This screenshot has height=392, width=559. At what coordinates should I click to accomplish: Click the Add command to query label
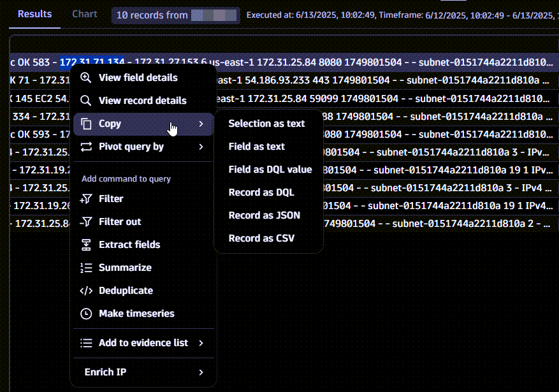(126, 179)
